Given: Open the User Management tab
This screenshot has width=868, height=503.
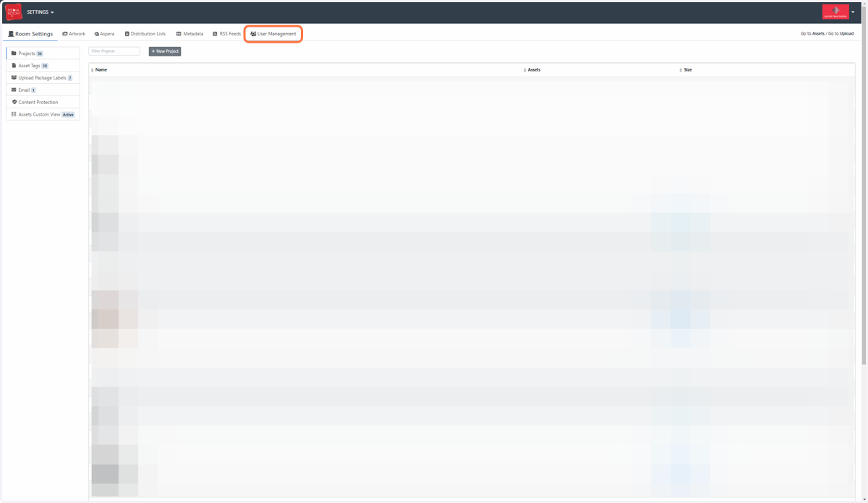Looking at the screenshot, I should [x=273, y=34].
